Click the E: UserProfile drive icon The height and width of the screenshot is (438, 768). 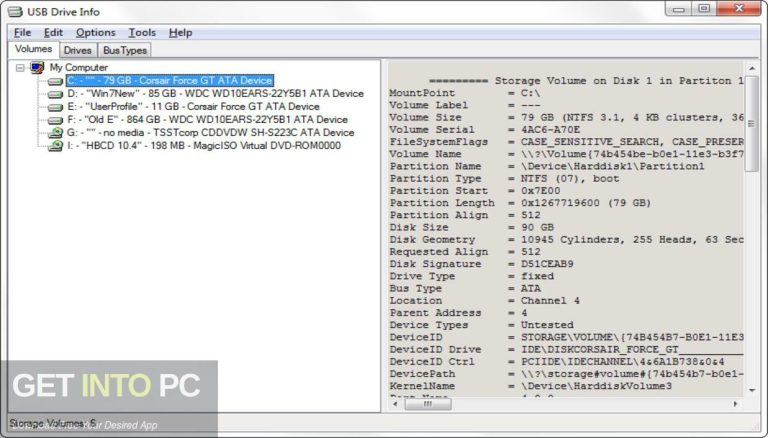(x=55, y=107)
